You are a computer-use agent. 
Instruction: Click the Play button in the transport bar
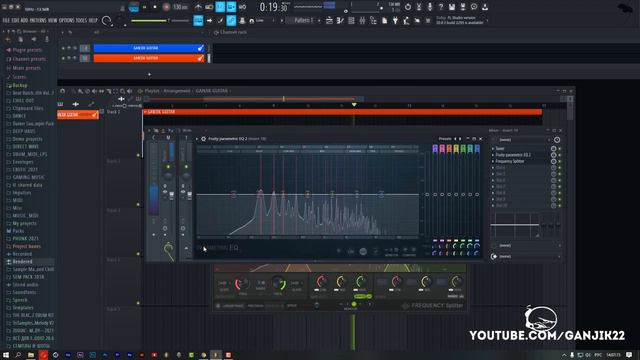pyautogui.click(x=144, y=7)
